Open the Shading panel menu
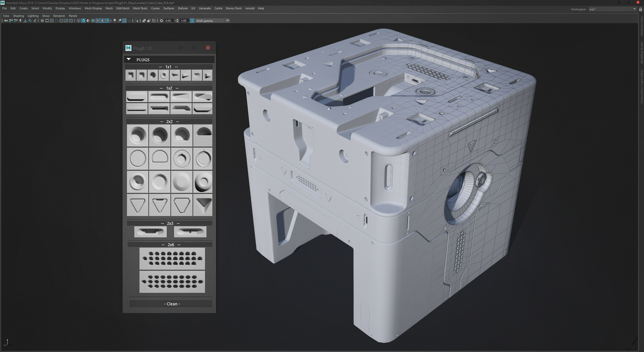This screenshot has height=352, width=644. coord(18,16)
